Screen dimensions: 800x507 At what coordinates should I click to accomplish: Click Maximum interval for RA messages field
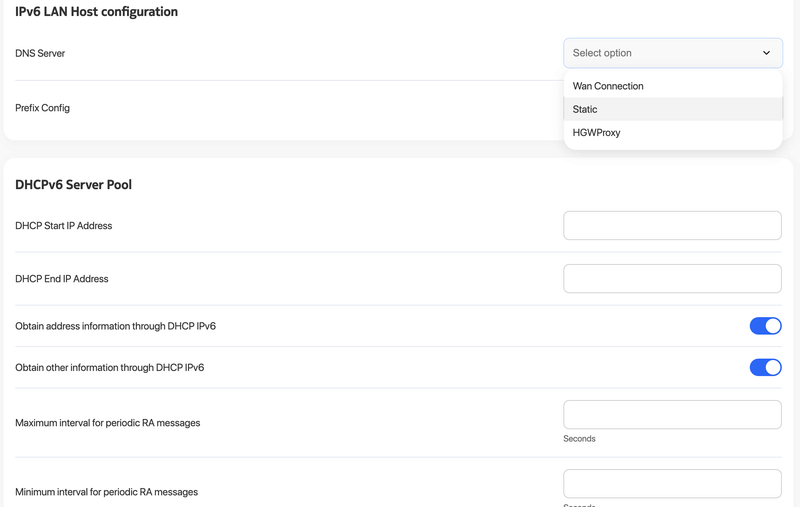(x=672, y=415)
